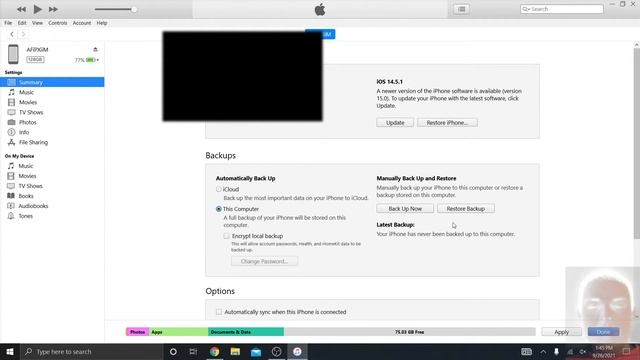This screenshot has height=360, width=640.
Task: Click the rewind playback button
Action: click(21, 9)
